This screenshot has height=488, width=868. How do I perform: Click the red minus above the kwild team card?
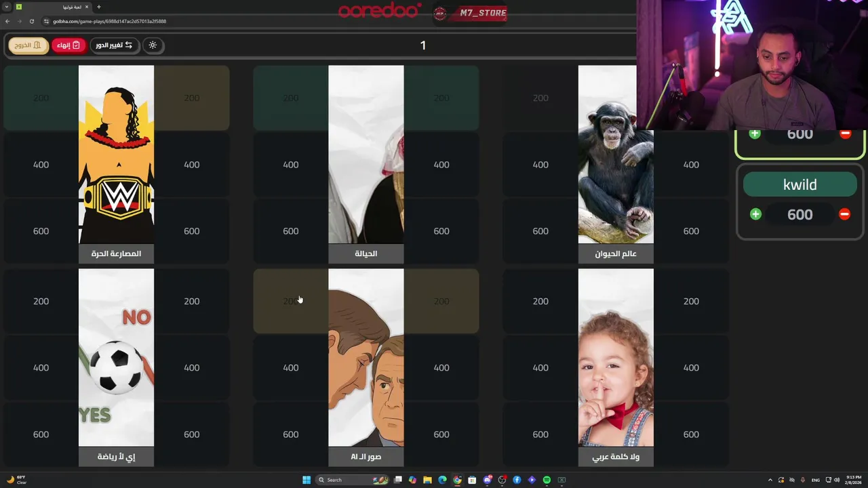[x=845, y=134]
